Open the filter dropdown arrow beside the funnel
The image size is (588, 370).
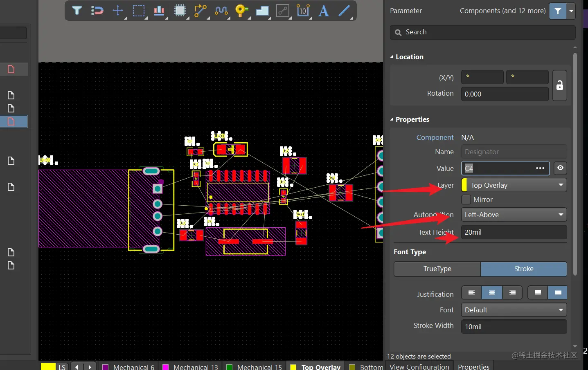[571, 11]
